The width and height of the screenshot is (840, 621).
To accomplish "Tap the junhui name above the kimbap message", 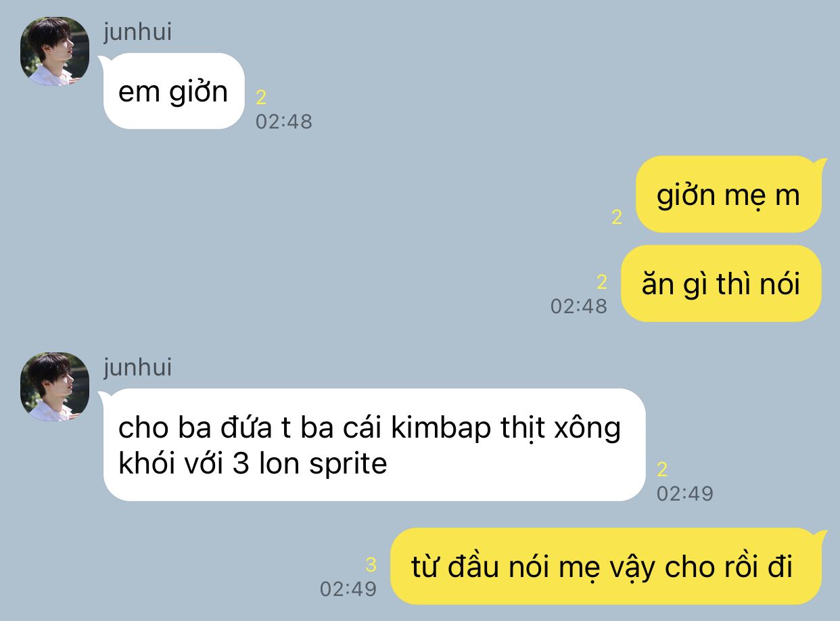I will tap(137, 367).
